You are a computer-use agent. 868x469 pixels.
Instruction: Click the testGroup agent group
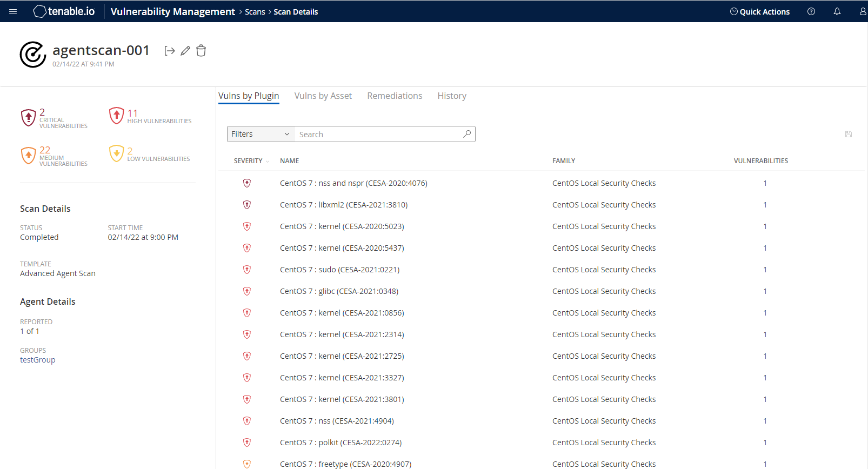pyautogui.click(x=38, y=360)
